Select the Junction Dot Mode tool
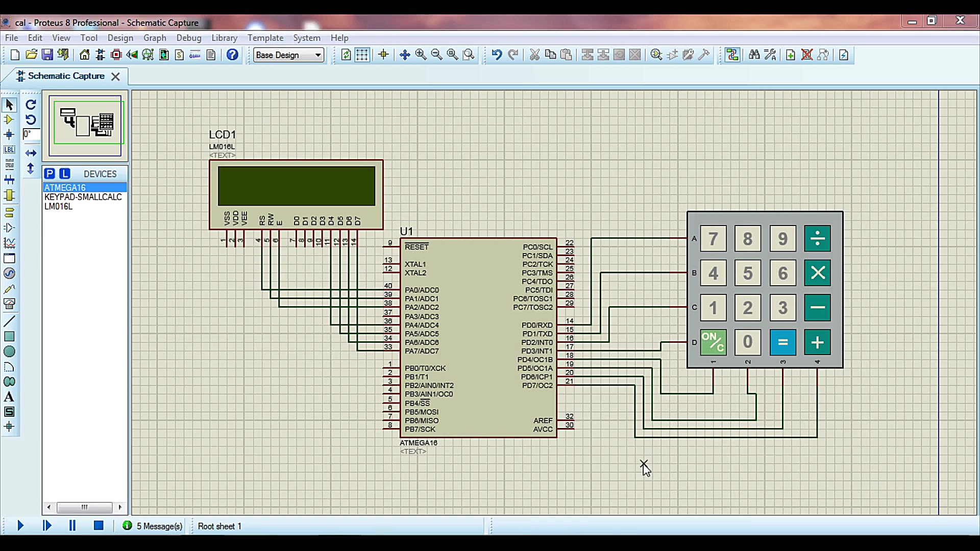980x551 pixels. (9, 135)
